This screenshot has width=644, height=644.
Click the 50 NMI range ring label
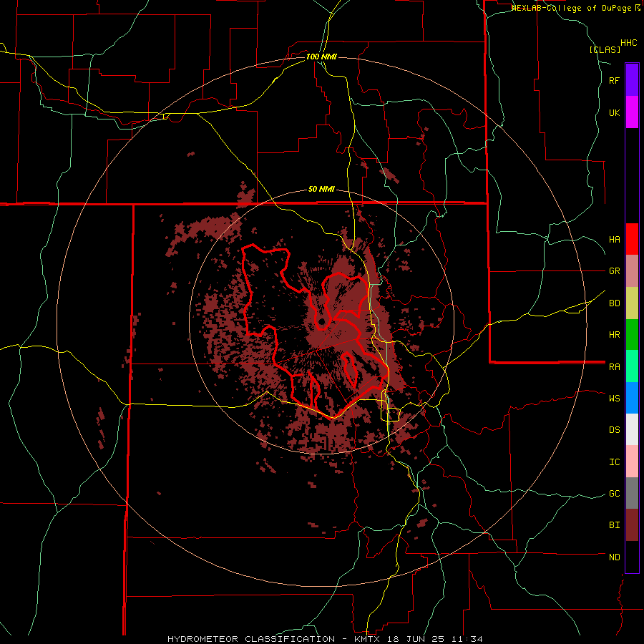coord(321,189)
